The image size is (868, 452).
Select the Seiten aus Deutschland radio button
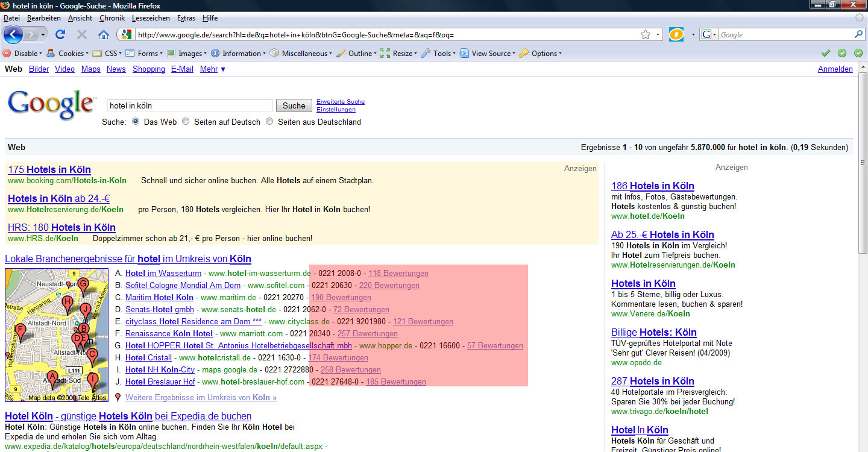269,122
